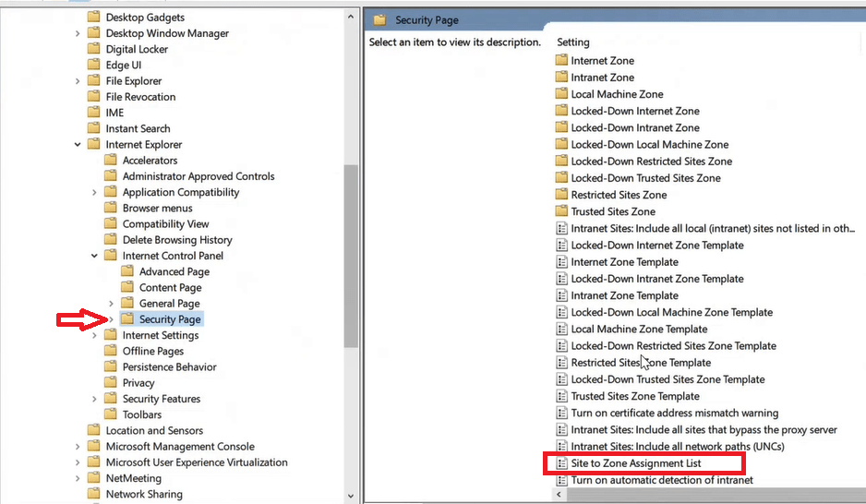Expand the Security Features tree node
Screen dimensions: 866x504
94,400
